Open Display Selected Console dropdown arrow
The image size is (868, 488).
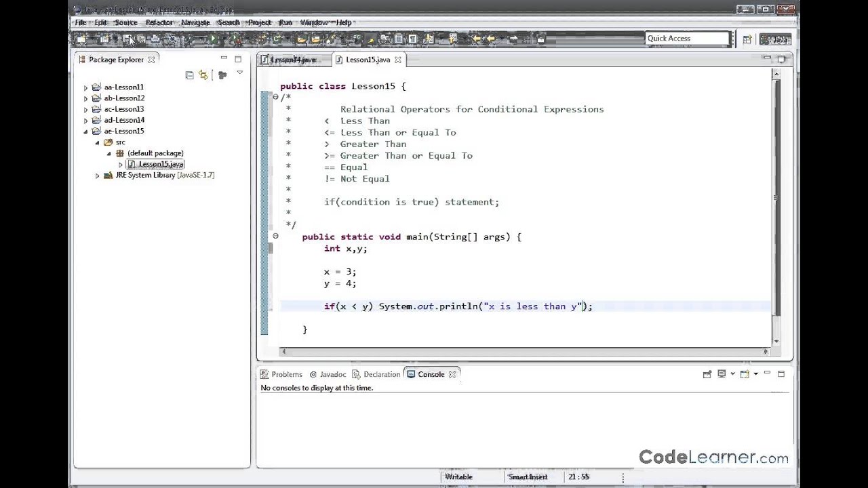[733, 373]
